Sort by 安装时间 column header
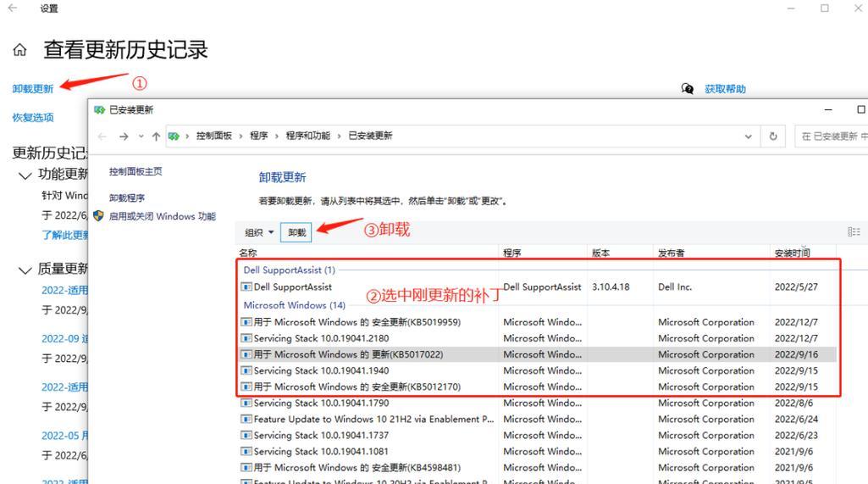The image size is (868, 484). (x=792, y=253)
